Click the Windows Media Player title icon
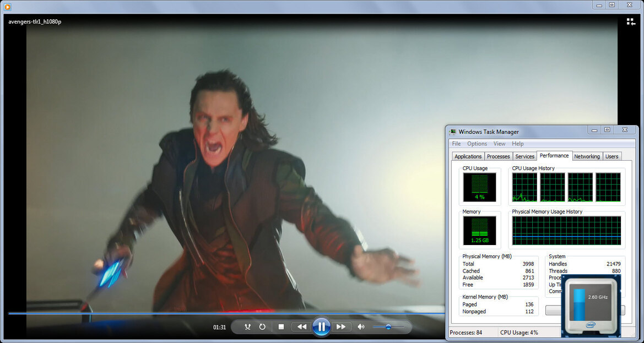This screenshot has width=644, height=343. [7, 6]
